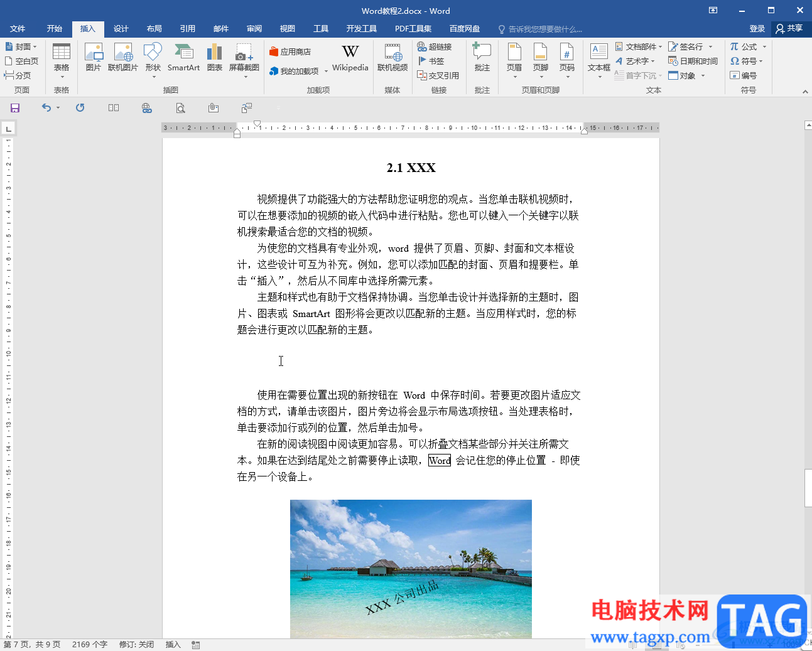The height and width of the screenshot is (651, 812).
Task: Click the tab stop selector beside the ruler
Action: pyautogui.click(x=9, y=129)
